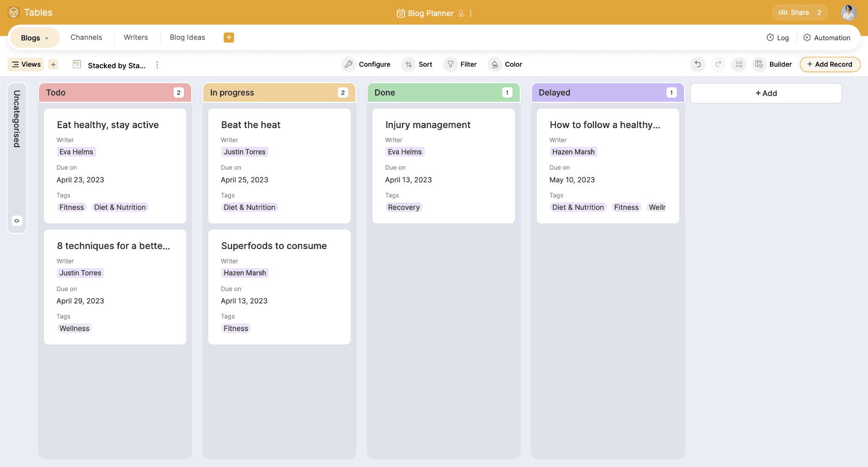This screenshot has width=868, height=467.
Task: Click the Add Record button
Action: (830, 65)
